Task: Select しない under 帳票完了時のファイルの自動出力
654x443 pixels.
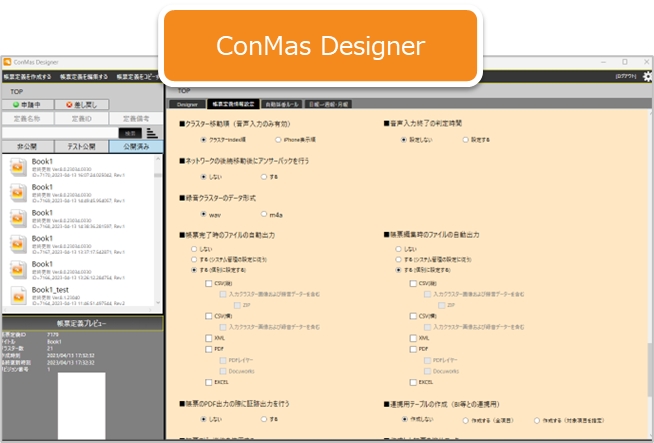Action: coord(194,249)
